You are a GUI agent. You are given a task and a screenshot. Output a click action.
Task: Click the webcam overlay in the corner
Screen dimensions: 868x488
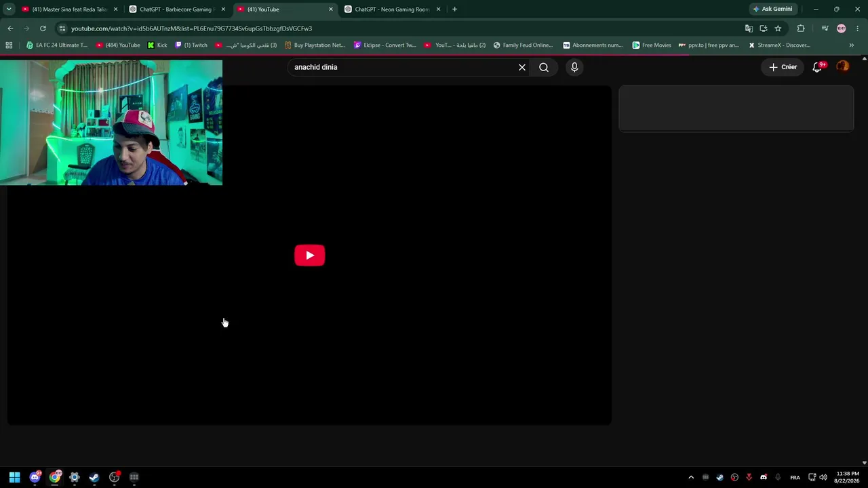point(111,123)
